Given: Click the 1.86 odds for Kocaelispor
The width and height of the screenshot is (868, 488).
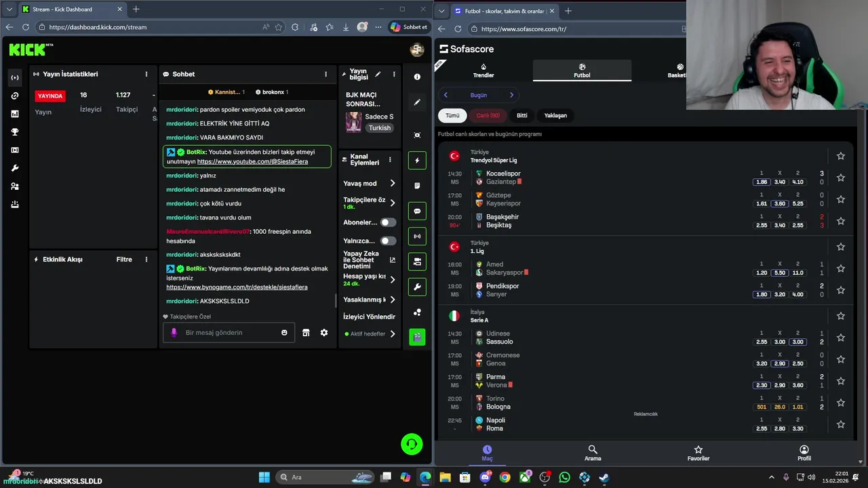Looking at the screenshot, I should pyautogui.click(x=762, y=182).
